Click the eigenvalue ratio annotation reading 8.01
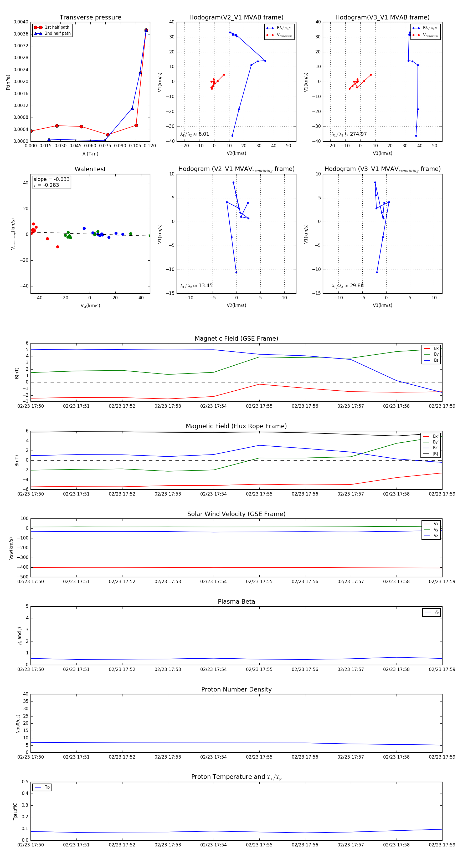Viewport: 473px width, 868px height. point(194,134)
